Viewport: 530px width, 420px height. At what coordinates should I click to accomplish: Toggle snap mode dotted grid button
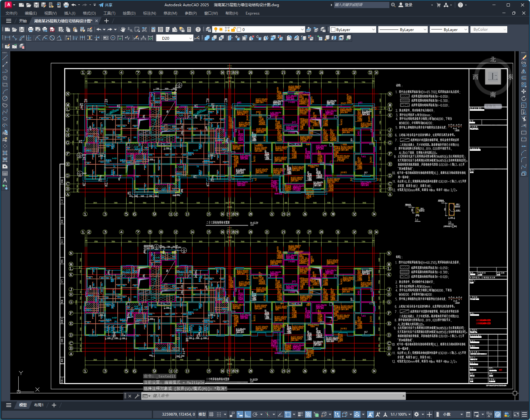(219, 414)
